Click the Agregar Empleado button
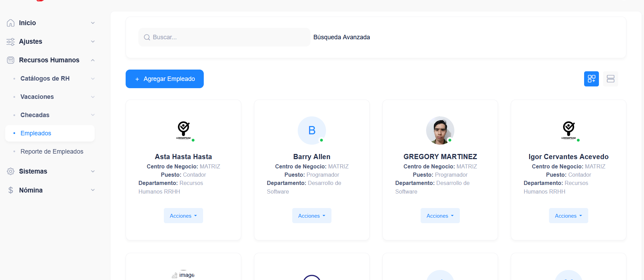This screenshot has height=280, width=644. point(165,79)
